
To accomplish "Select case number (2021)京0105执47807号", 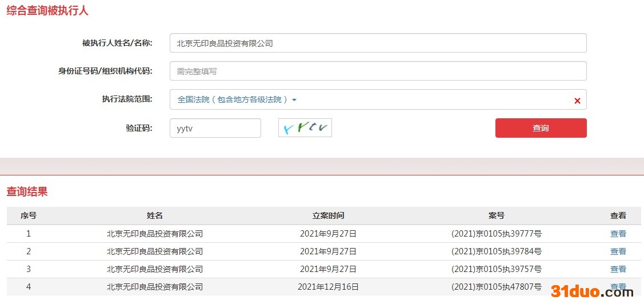I will point(496,287).
